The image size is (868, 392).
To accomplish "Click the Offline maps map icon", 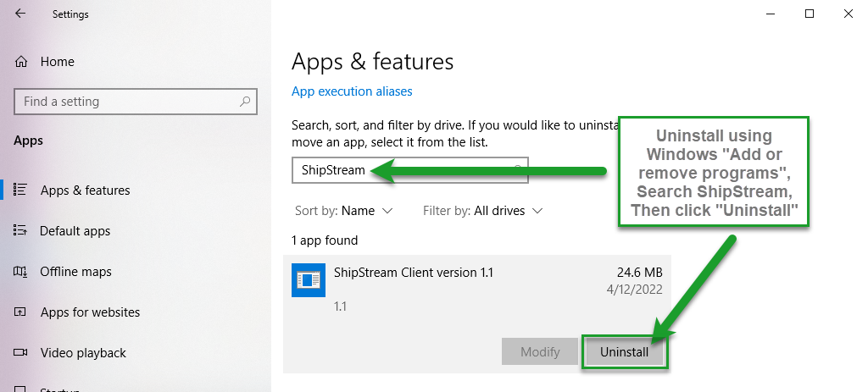I will [x=22, y=272].
